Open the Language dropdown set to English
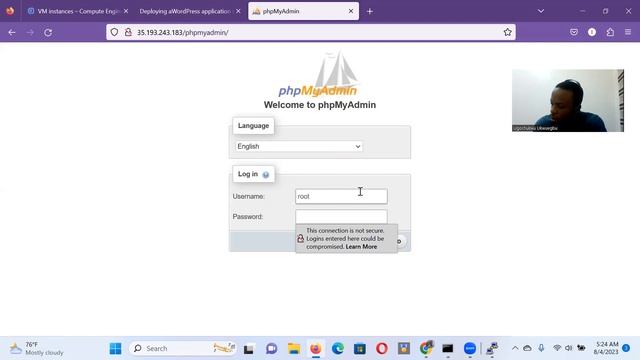 pos(299,147)
